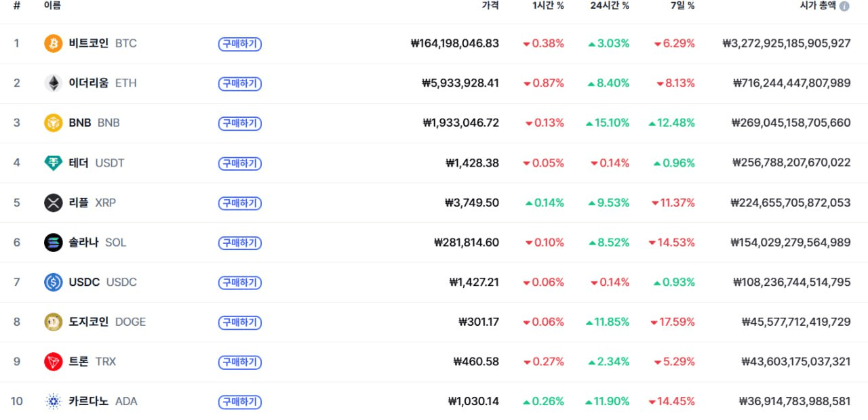Screen dimensions: 868x420
Task: Open the 이더리움 ETH coin page link
Action: pos(102,83)
